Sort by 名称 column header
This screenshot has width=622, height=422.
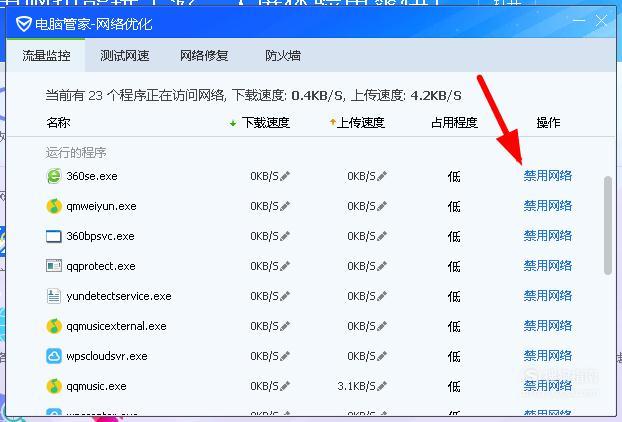point(58,123)
